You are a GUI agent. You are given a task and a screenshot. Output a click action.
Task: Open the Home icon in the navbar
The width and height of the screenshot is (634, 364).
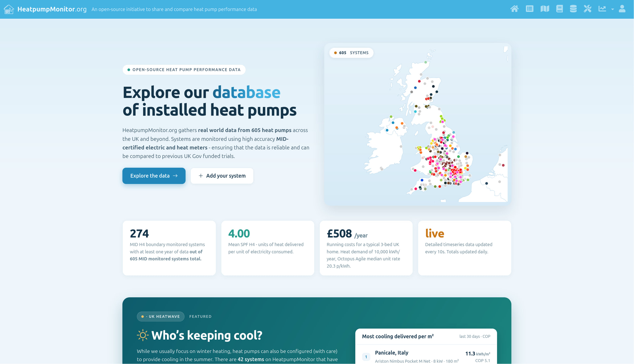click(514, 9)
